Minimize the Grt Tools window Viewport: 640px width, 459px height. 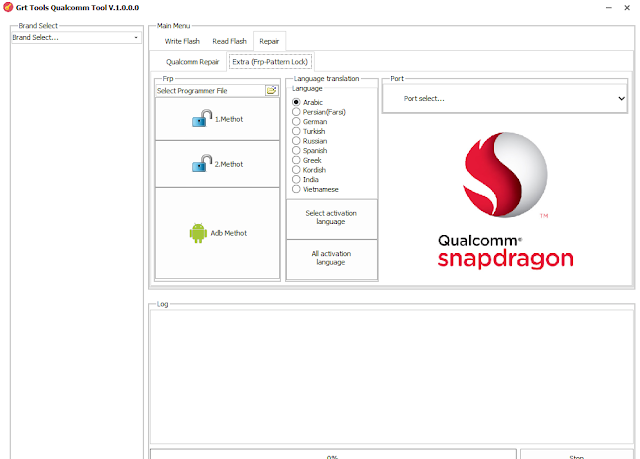pyautogui.click(x=609, y=8)
